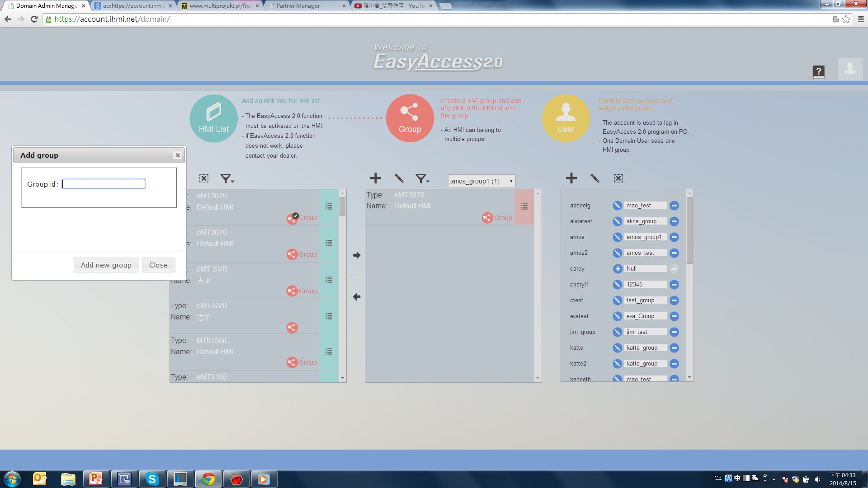Open PowerPoint from taskbar
The width and height of the screenshot is (868, 488).
(x=96, y=479)
